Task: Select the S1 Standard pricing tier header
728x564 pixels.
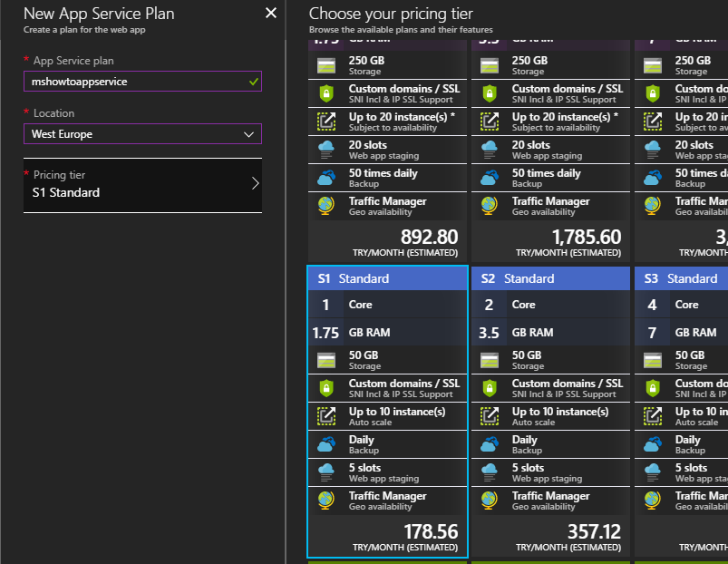Action: coord(388,278)
